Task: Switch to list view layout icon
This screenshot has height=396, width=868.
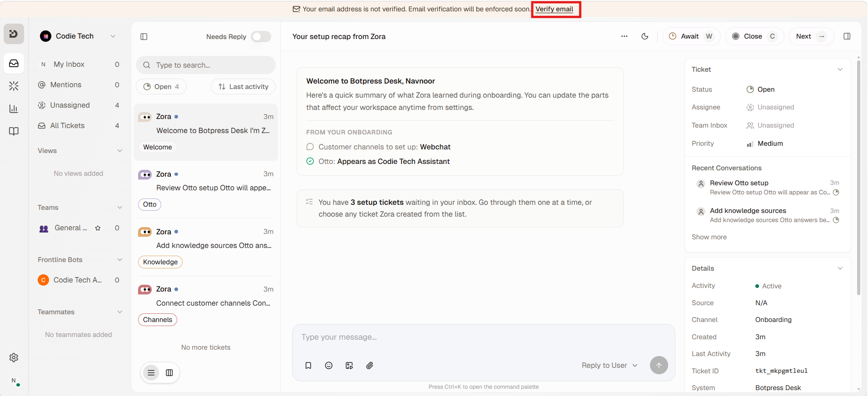Action: point(151,373)
